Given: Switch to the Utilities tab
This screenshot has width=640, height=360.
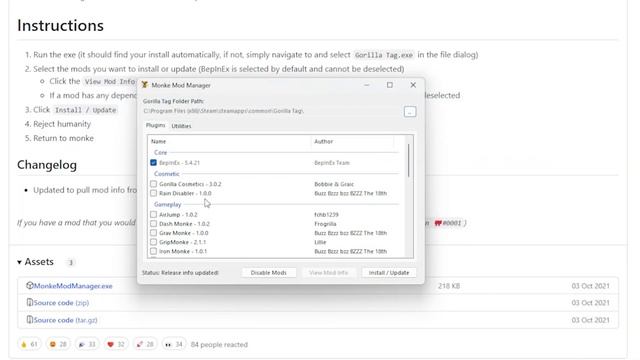Looking at the screenshot, I should tap(181, 126).
